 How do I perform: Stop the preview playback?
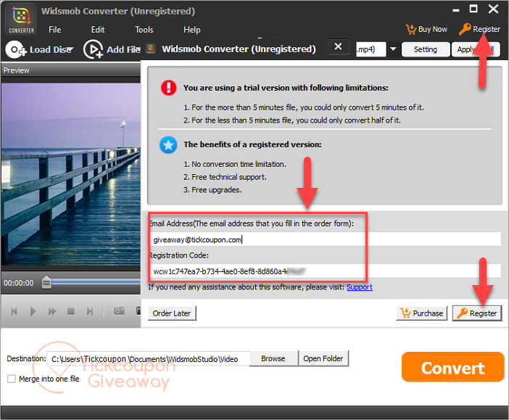tap(71, 311)
